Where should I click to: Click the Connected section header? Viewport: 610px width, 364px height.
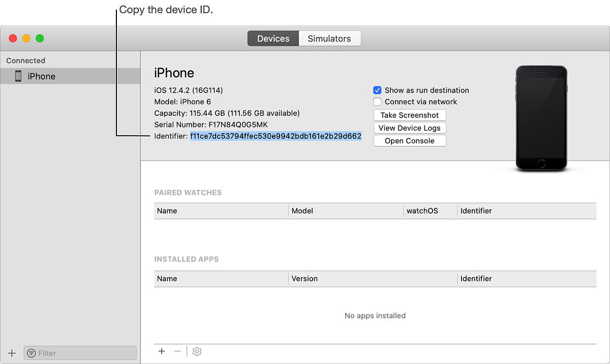point(26,60)
